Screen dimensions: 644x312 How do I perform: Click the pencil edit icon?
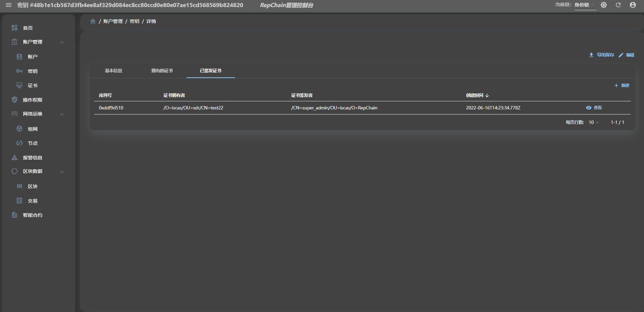tap(621, 55)
